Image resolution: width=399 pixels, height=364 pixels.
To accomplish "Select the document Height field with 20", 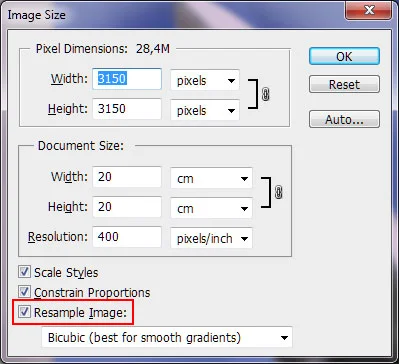I will [127, 207].
